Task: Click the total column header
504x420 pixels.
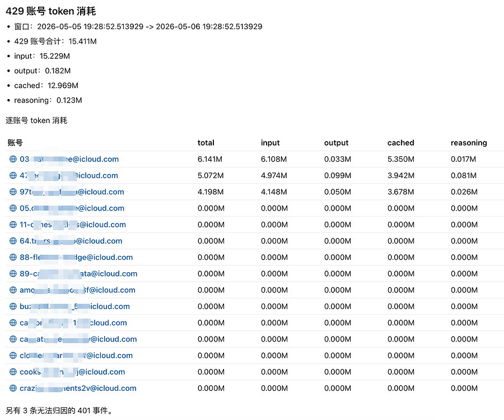Action: point(206,143)
